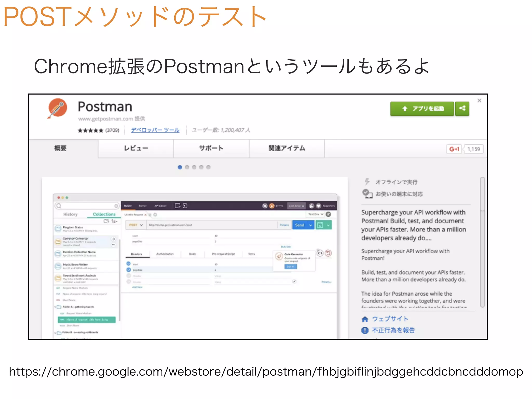
Task: Click the Postman sidebar scrollbar
Action: click(x=119, y=280)
